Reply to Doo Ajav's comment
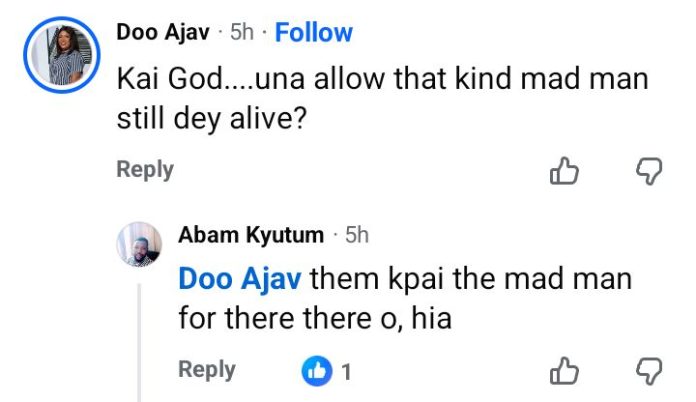The height and width of the screenshot is (402, 696). pyautogui.click(x=145, y=170)
